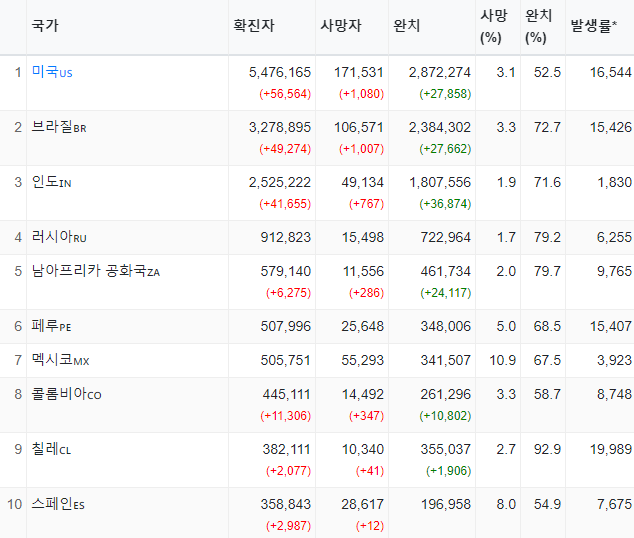Click Brazil recovery percent 72.7

(547, 127)
